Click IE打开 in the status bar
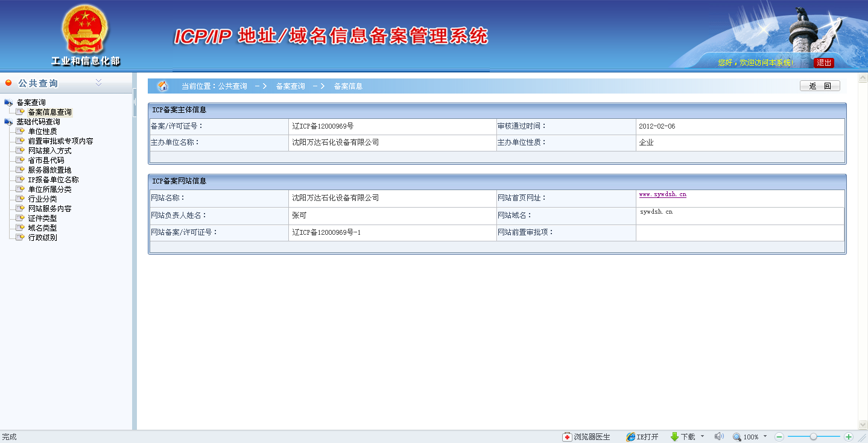The height and width of the screenshot is (443, 868). pyautogui.click(x=642, y=437)
